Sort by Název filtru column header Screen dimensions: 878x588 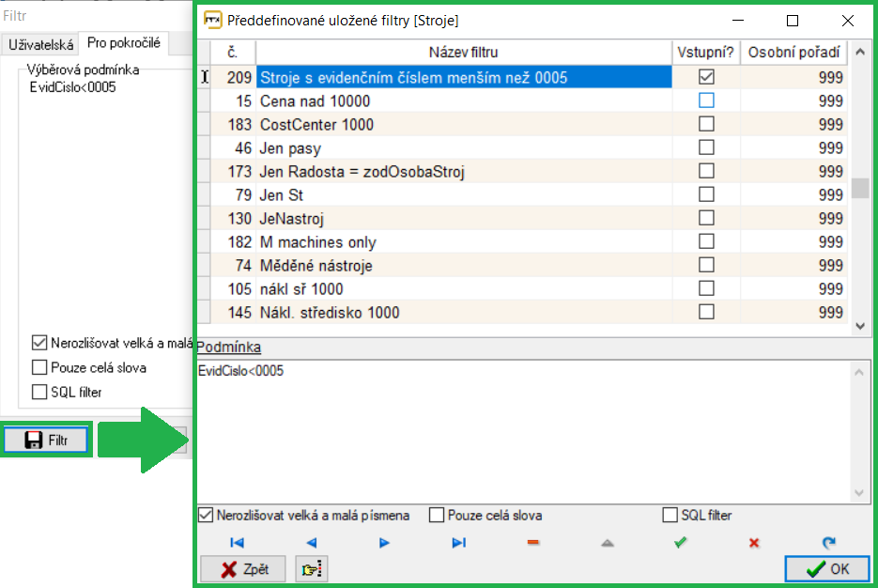(463, 53)
